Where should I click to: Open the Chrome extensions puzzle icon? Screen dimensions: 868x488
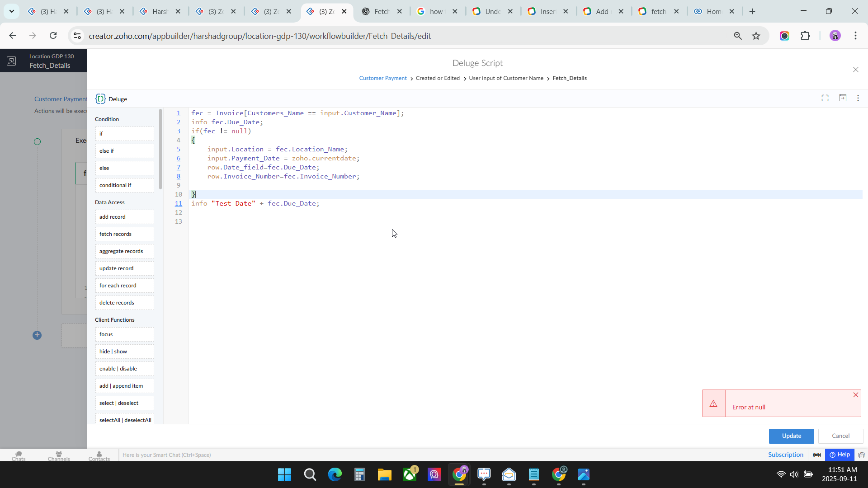tap(805, 36)
